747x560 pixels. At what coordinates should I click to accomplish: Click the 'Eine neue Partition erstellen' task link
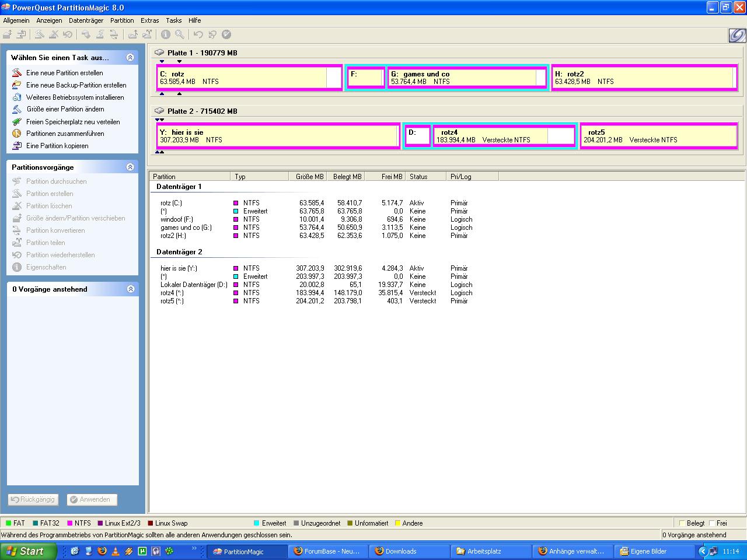click(x=65, y=73)
